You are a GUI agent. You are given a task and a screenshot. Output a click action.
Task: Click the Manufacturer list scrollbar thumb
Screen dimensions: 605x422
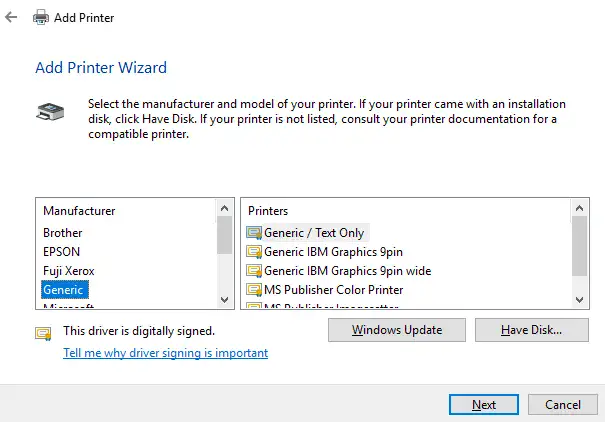225,235
